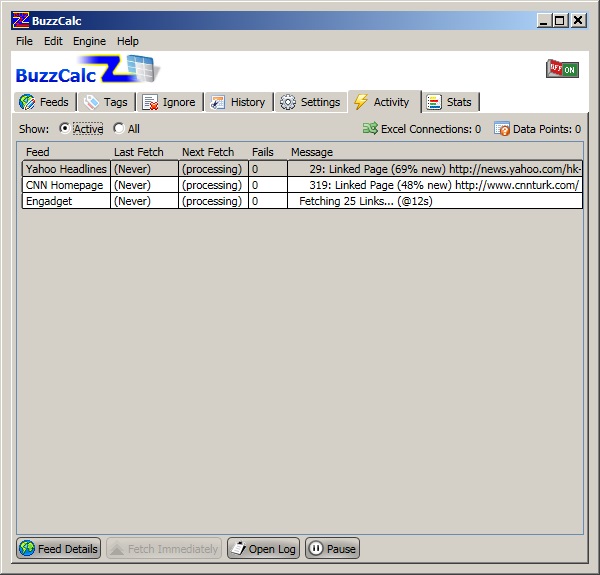The width and height of the screenshot is (600, 575).
Task: Pause the feed processing
Action: coord(332,549)
